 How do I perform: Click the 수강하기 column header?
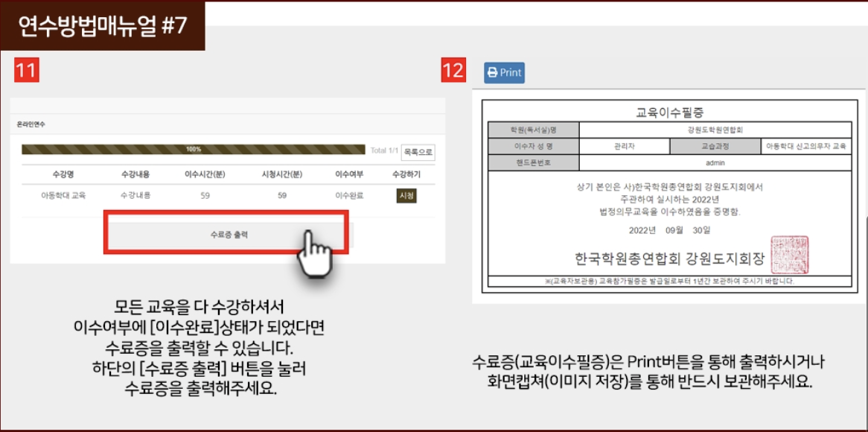[x=406, y=174]
